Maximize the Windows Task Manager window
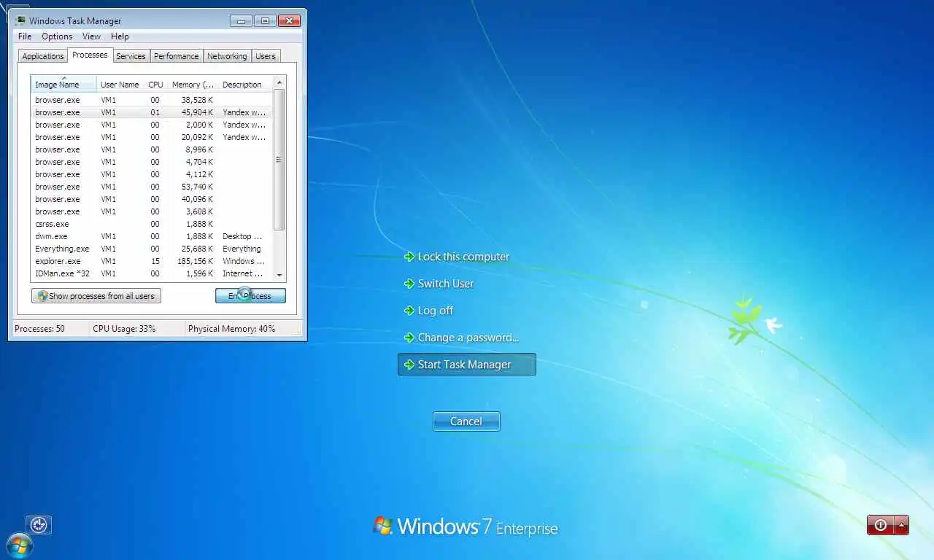The height and width of the screenshot is (560, 934). [265, 20]
